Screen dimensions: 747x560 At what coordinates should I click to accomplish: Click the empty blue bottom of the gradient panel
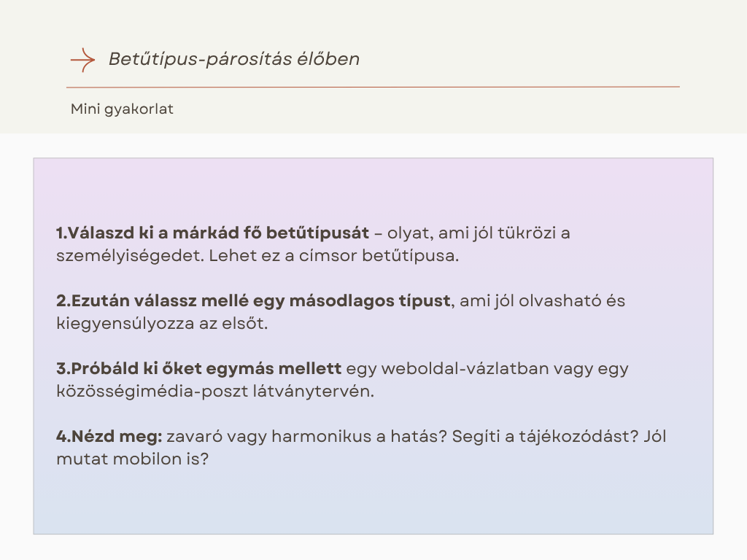(x=373, y=507)
